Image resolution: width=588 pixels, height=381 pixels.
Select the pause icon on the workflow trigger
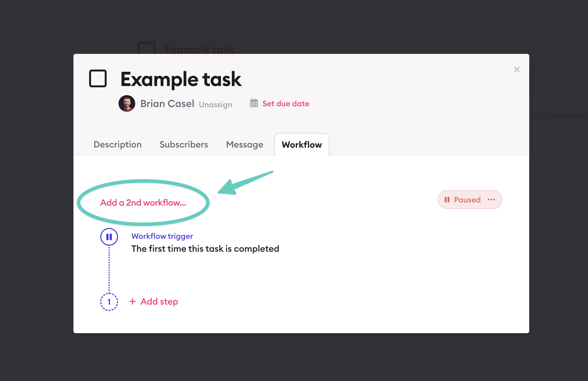pyautogui.click(x=109, y=237)
